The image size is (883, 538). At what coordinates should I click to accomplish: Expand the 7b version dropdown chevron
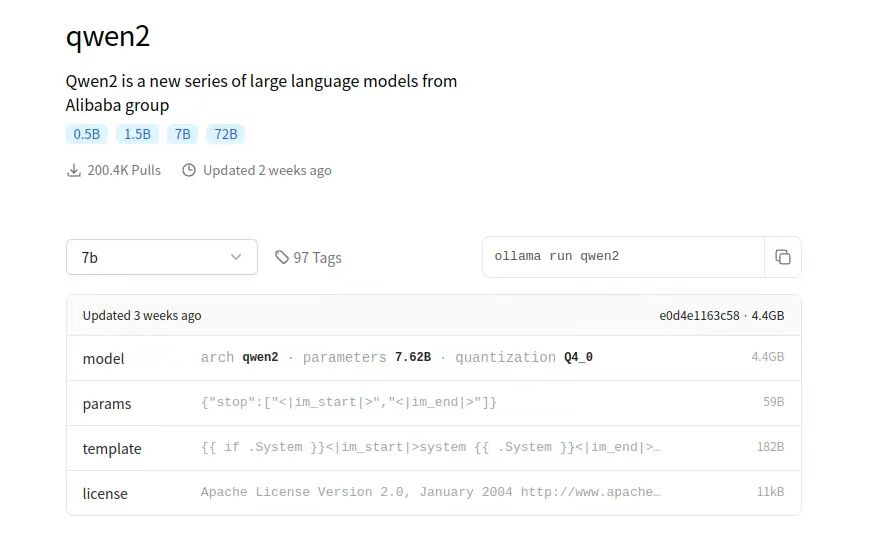(x=236, y=257)
